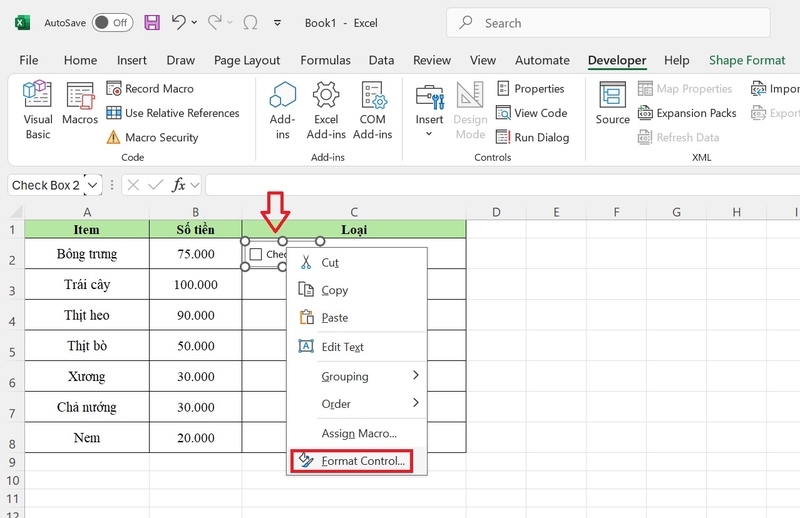800x518 pixels.
Task: Select the 'Số tiền' header cell
Action: (x=195, y=229)
